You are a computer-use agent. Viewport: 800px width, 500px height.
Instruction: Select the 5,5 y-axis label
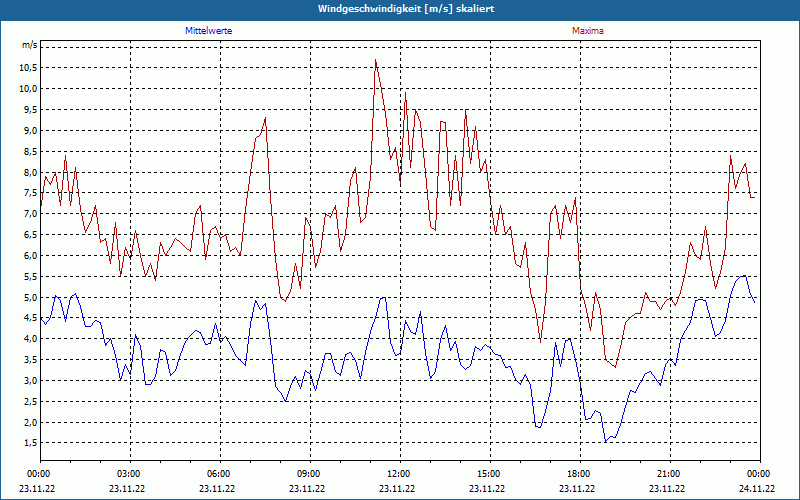30,277
